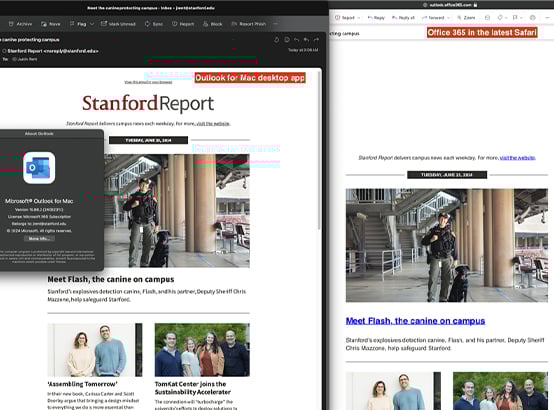Click More Info button in About Outlook dialog

pyautogui.click(x=39, y=239)
